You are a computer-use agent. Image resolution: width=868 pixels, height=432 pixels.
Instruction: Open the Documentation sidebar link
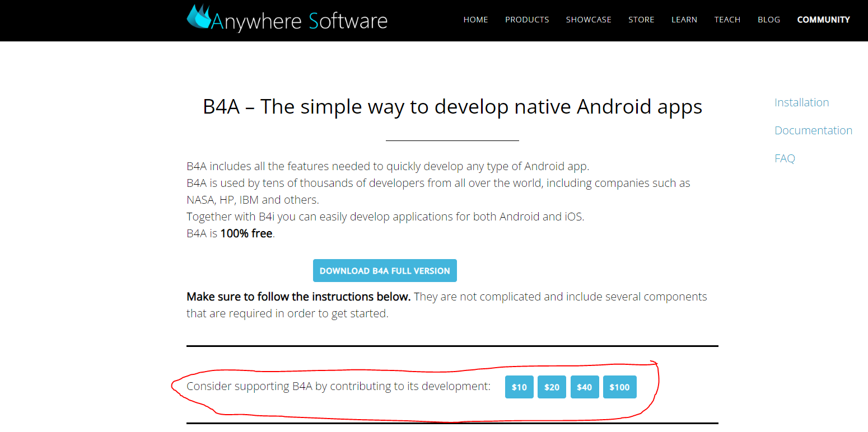coord(813,130)
